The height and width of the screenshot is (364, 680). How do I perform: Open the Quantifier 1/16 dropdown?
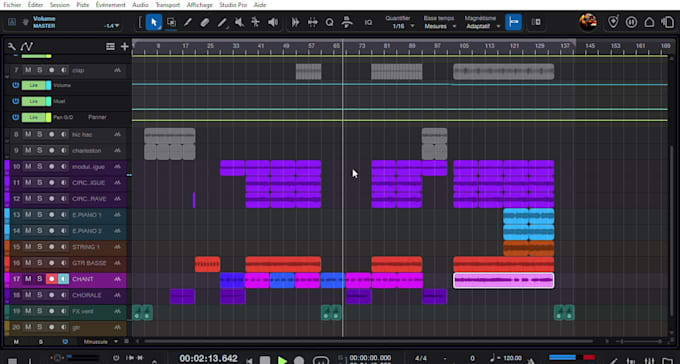point(403,26)
